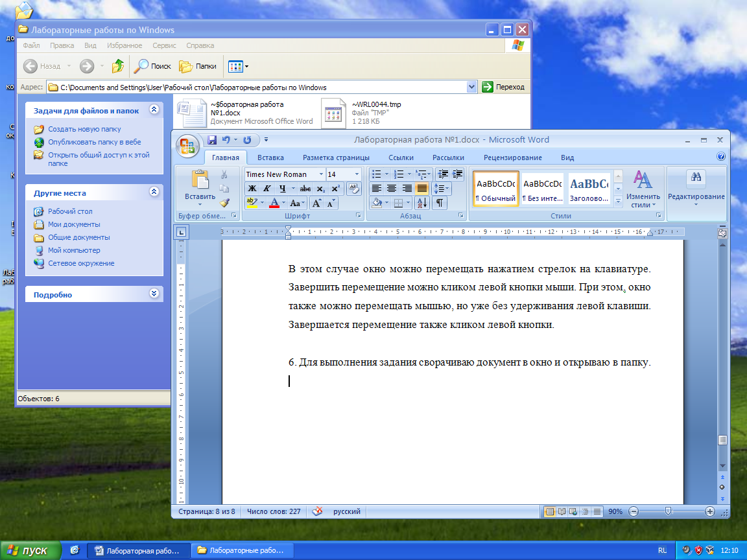Switch to Print Layout view
This screenshot has width=747, height=560.
click(550, 511)
